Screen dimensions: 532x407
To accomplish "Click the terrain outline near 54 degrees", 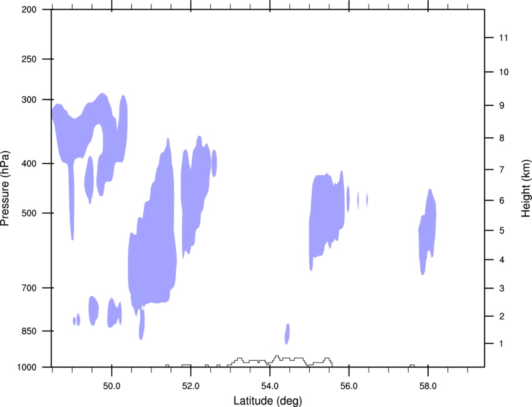I will click(x=279, y=361).
